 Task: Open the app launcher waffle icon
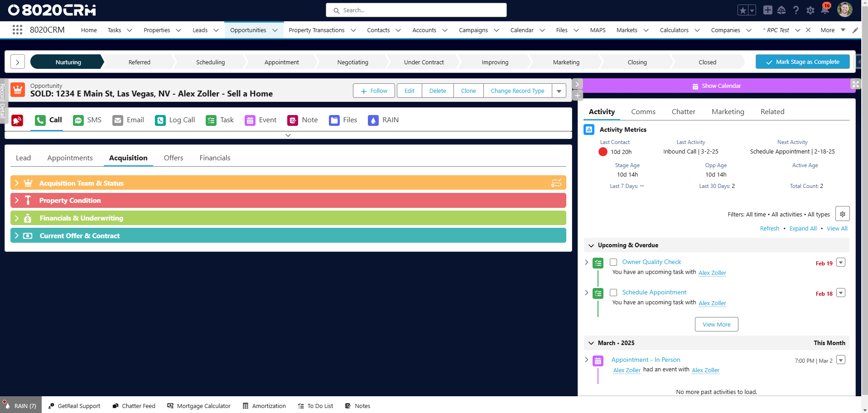tap(17, 29)
